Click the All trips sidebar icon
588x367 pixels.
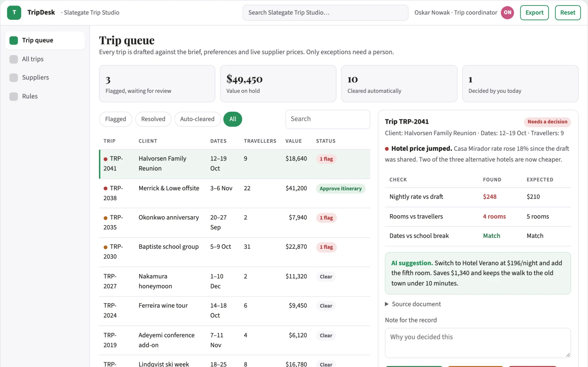(14, 59)
